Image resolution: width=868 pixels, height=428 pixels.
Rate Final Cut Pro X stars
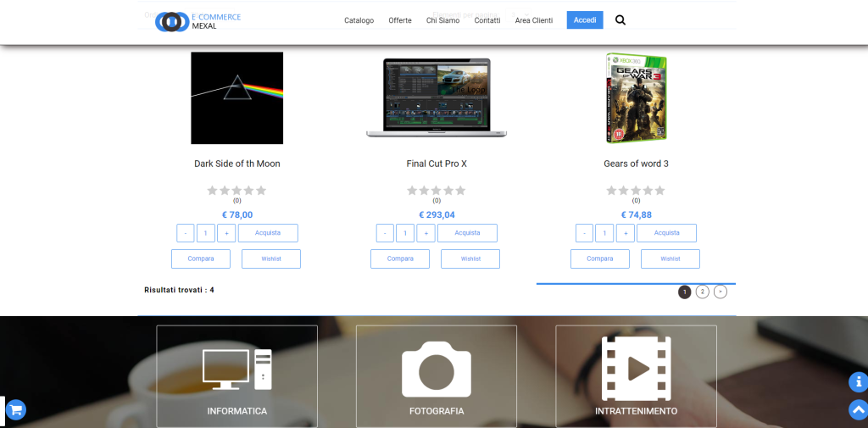tap(437, 191)
